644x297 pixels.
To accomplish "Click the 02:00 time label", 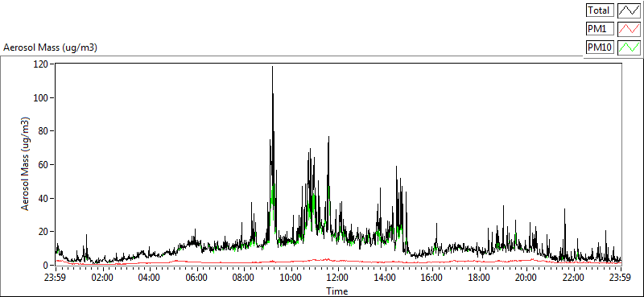I will coord(103,277).
